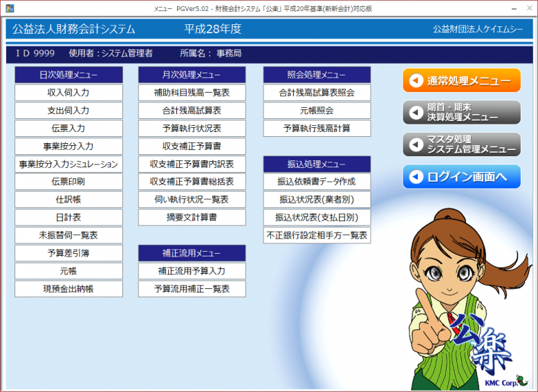Select the 月次処理メニュー header
This screenshot has height=392, width=538.
(192, 75)
